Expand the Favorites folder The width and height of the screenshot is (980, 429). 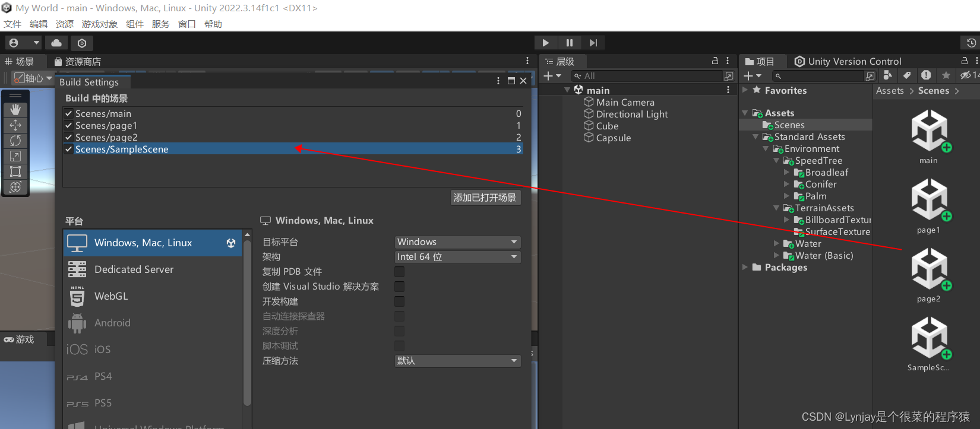pos(745,90)
